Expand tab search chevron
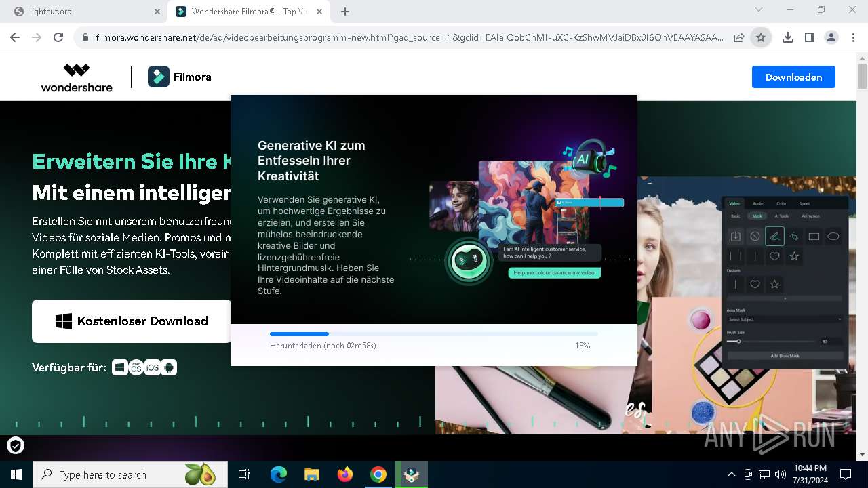 pyautogui.click(x=759, y=10)
